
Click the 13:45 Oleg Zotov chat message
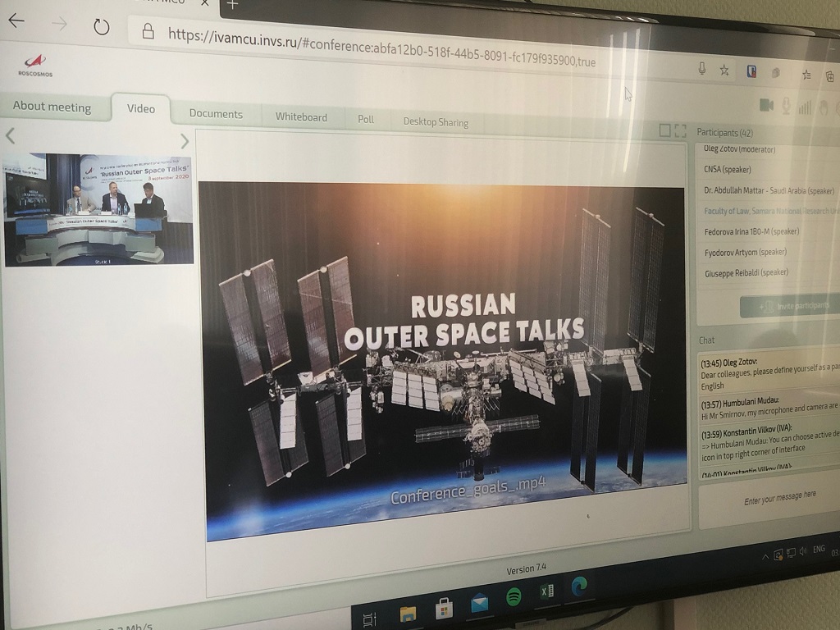[x=769, y=373]
